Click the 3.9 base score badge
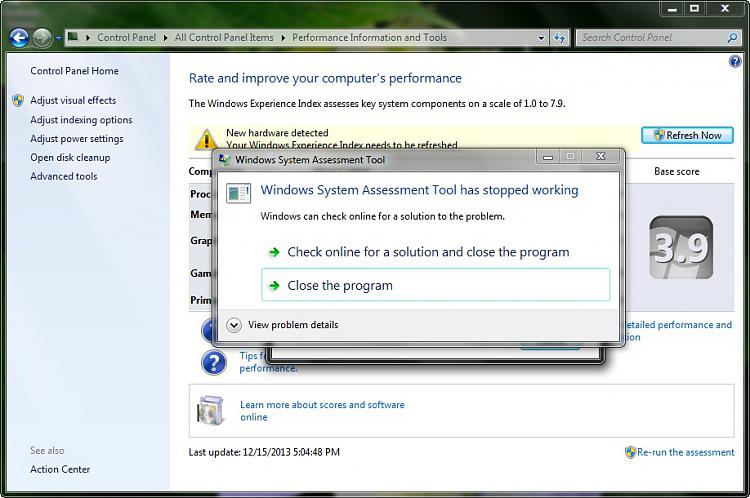The image size is (750, 498). tap(681, 247)
